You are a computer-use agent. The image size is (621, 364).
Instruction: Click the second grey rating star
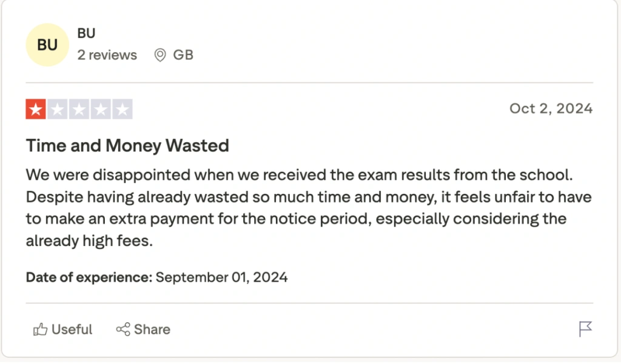[58, 110]
